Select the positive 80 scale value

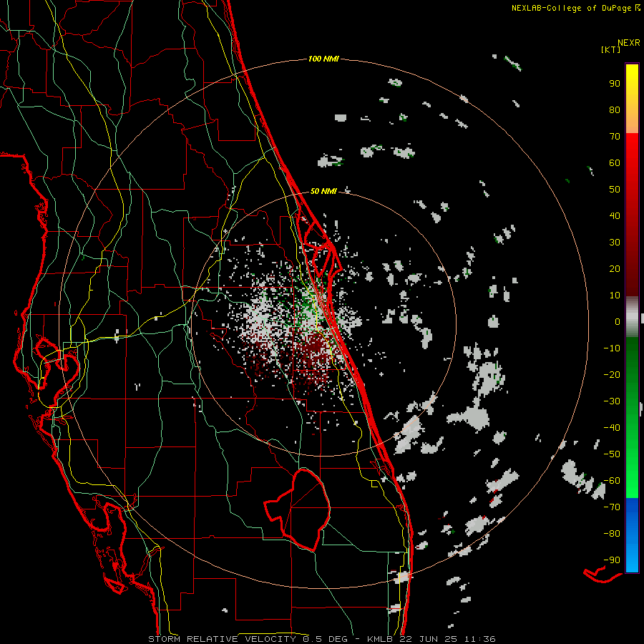click(x=615, y=109)
